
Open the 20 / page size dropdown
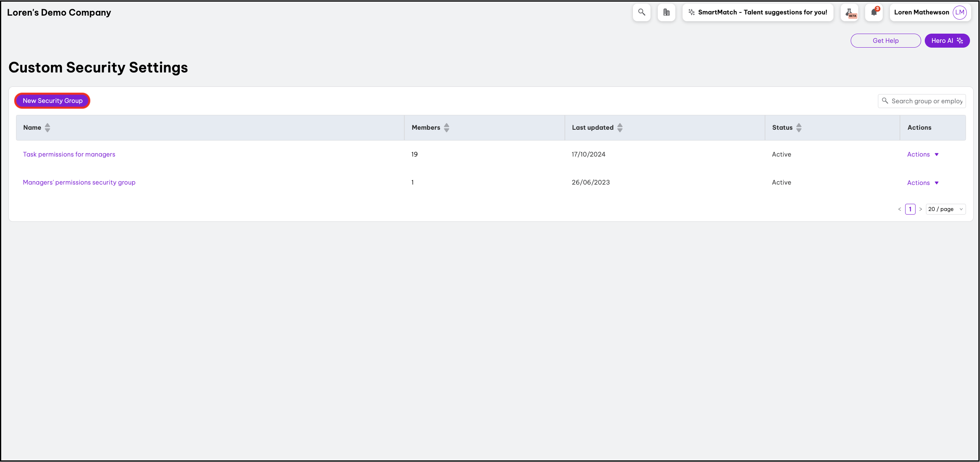[945, 209]
